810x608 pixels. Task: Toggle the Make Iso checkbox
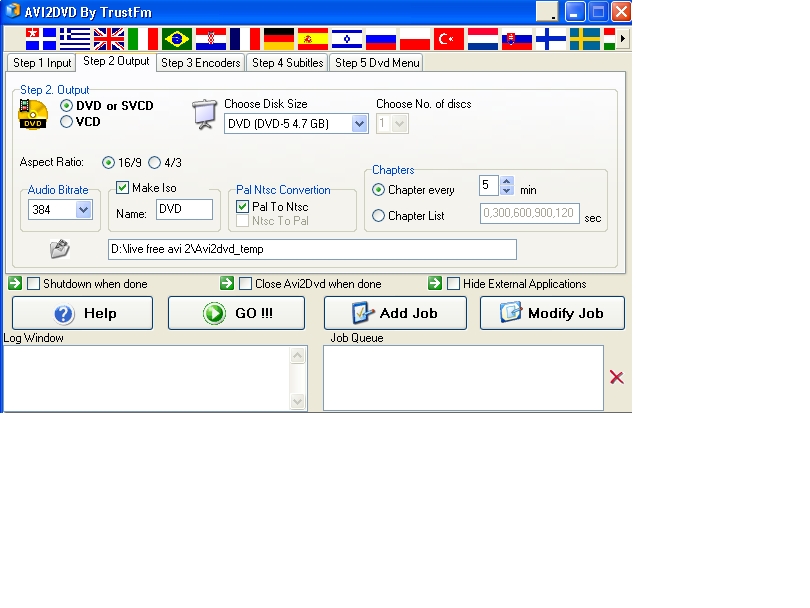(x=122, y=188)
